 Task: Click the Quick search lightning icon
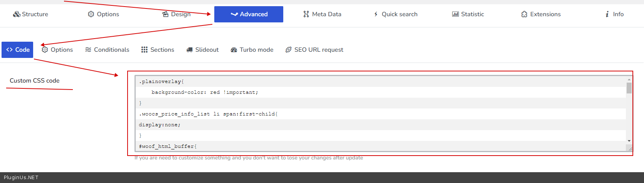[x=376, y=14]
